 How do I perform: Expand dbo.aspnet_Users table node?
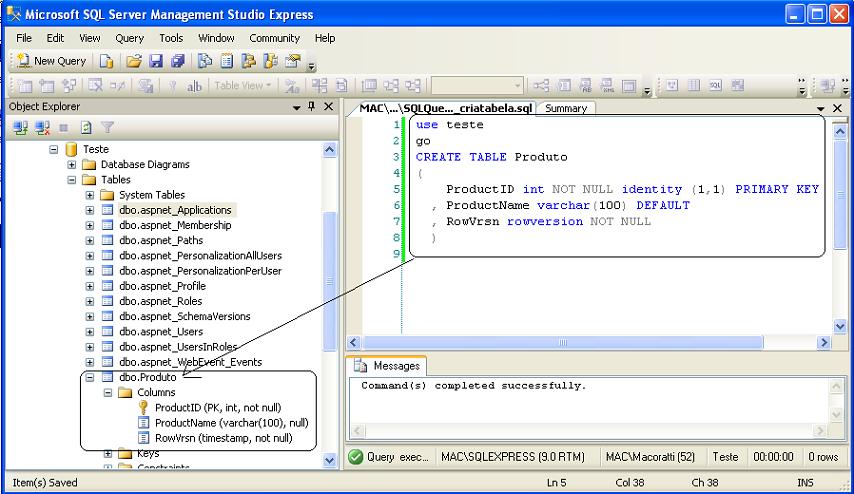90,332
